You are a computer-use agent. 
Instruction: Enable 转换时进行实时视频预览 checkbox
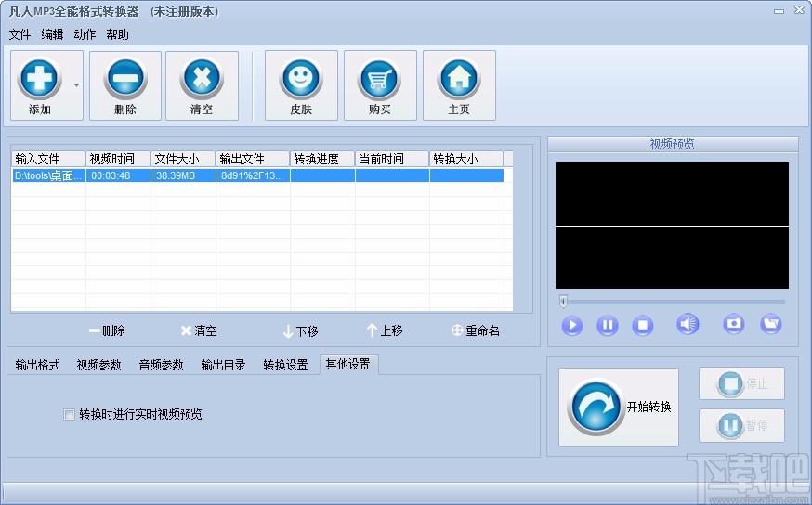69,414
